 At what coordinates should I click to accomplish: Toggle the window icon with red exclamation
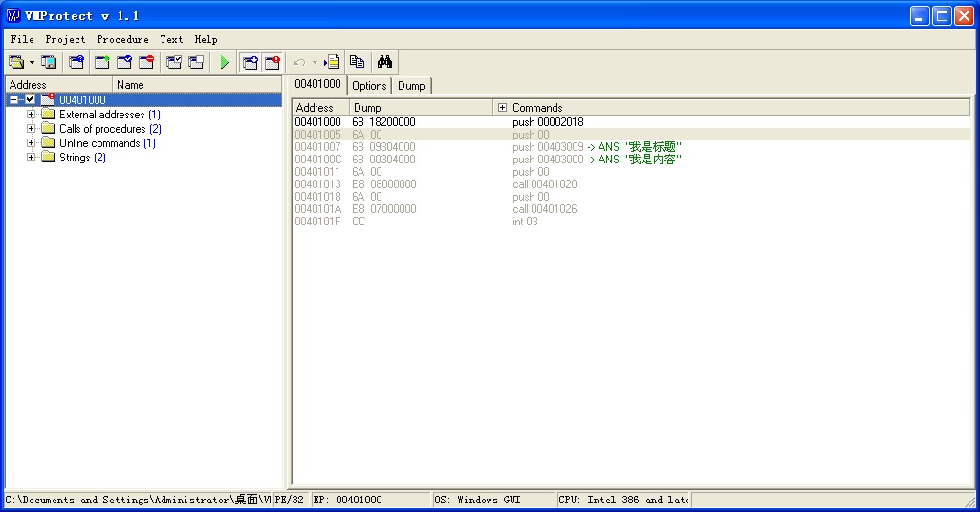tap(272, 62)
